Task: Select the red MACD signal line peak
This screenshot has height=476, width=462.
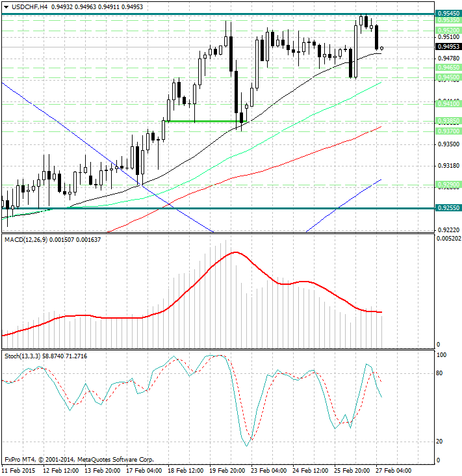Action: coord(236,252)
